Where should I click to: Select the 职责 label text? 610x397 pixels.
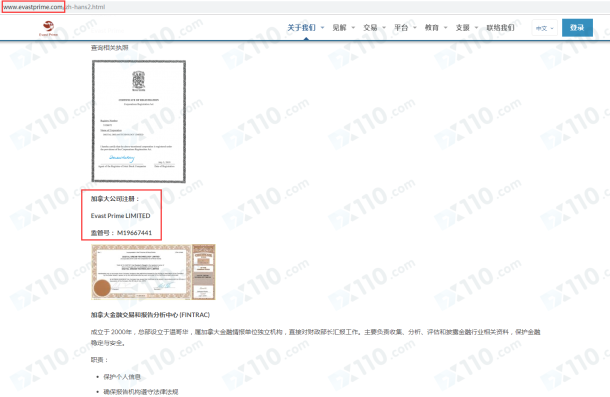click(99, 360)
